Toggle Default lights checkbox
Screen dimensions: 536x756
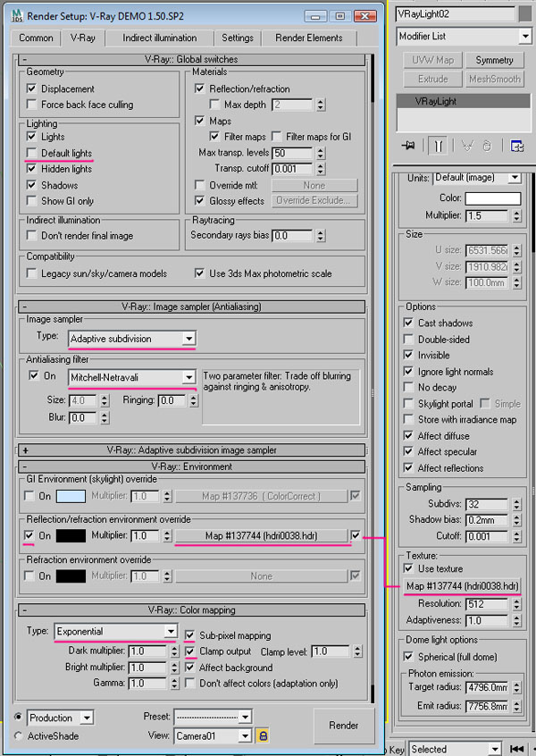point(32,153)
